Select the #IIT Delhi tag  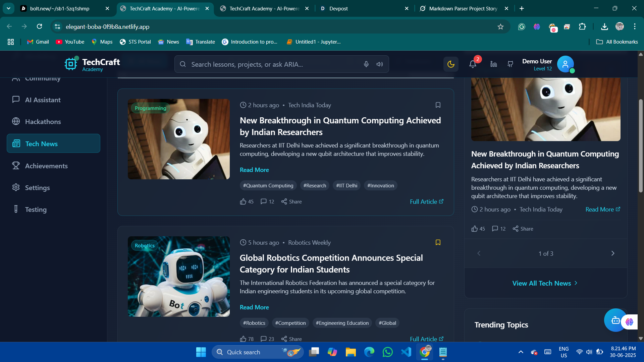346,185
